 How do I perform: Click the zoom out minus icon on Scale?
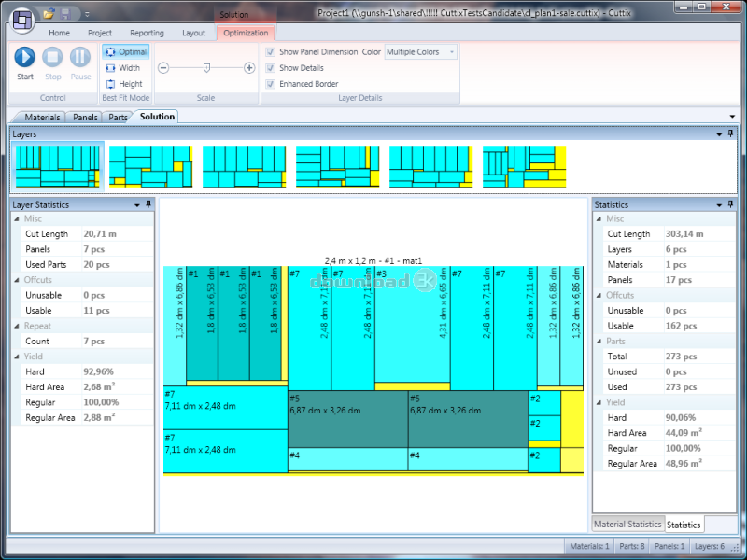tap(163, 68)
